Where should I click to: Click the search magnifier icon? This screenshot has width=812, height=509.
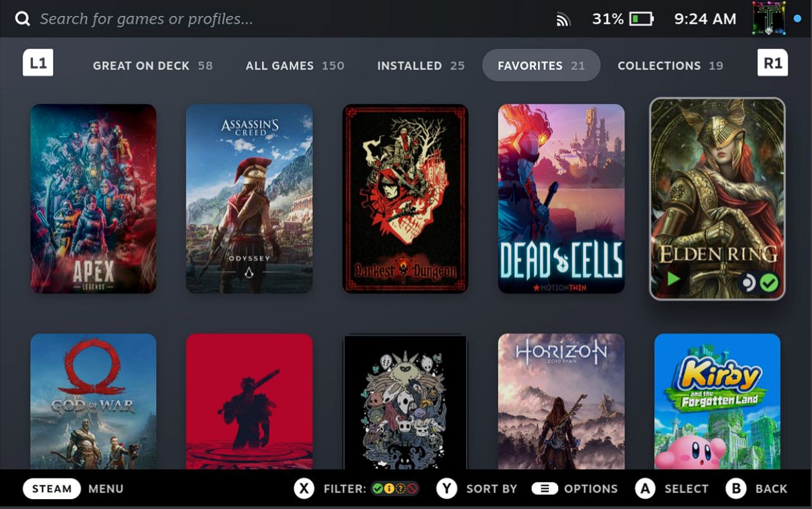point(23,18)
